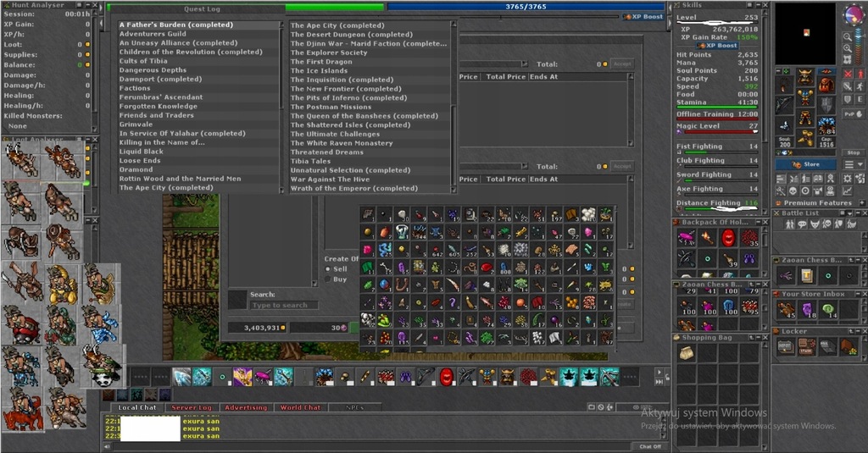Image resolution: width=868 pixels, height=453 pixels.
Task: Switch to the Advertising tab
Action: pyautogui.click(x=246, y=407)
